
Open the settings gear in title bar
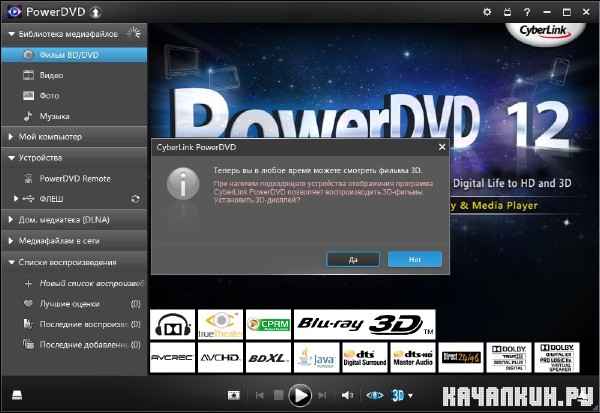tap(487, 12)
